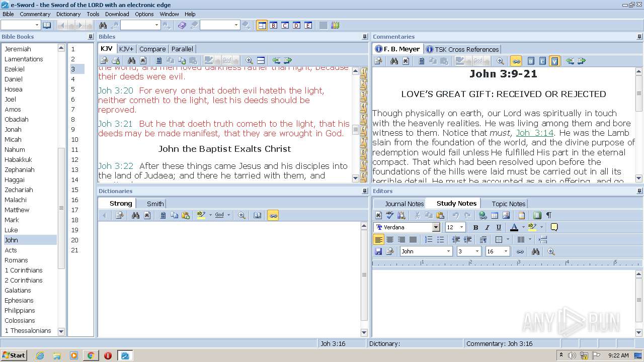Expand borders dropdown arrow in editor
Image resolution: width=644 pixels, height=362 pixels.
508,239
